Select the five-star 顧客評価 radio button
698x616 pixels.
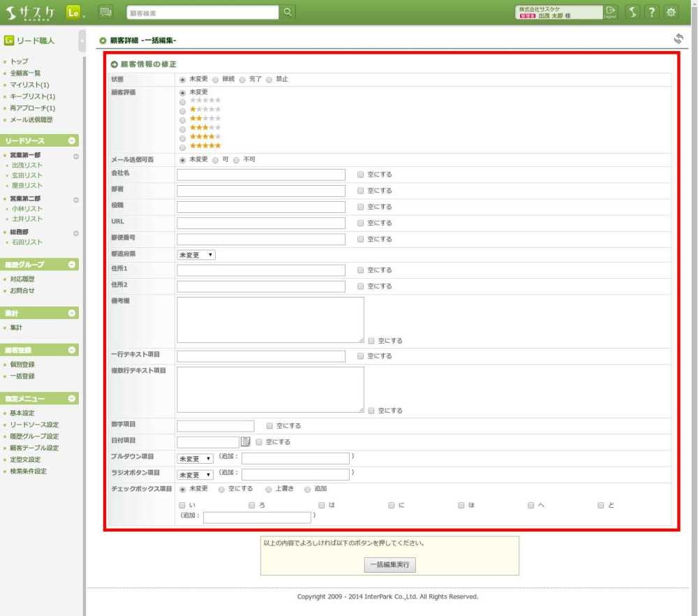pos(183,147)
